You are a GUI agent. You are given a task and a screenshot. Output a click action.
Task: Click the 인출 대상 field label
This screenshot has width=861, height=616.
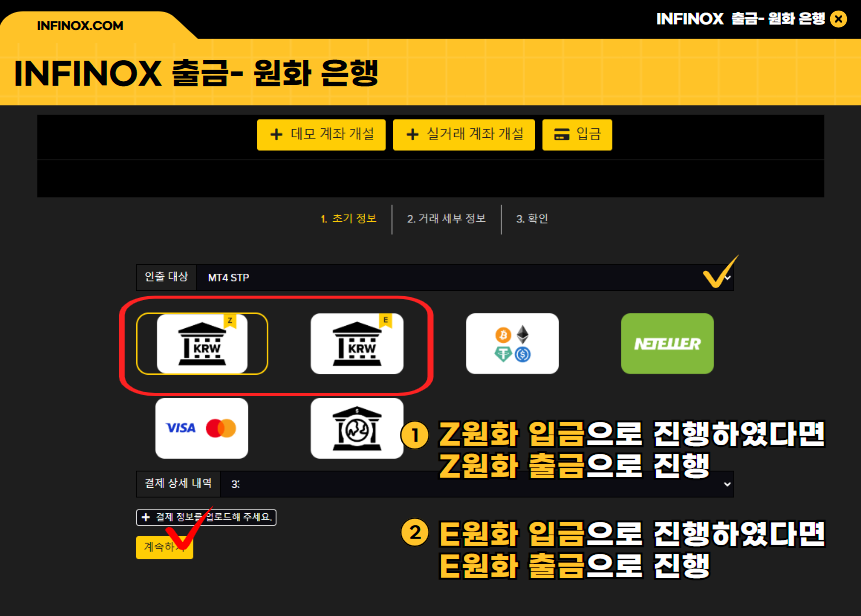(166, 277)
